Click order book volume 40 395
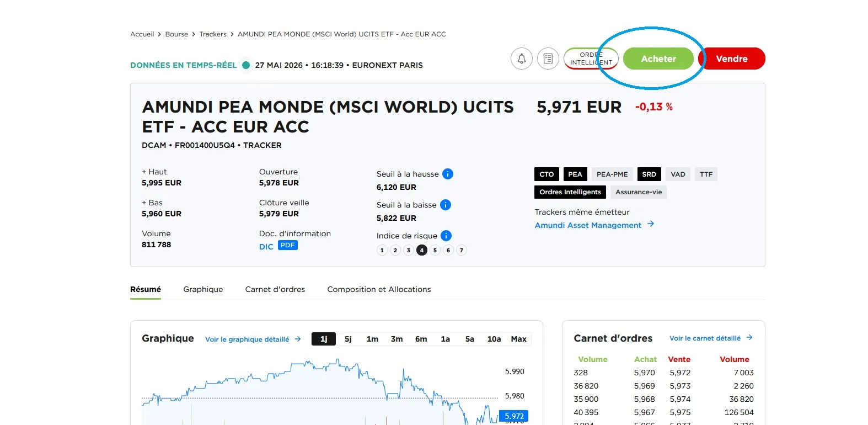This screenshot has height=425, width=868. point(586,412)
